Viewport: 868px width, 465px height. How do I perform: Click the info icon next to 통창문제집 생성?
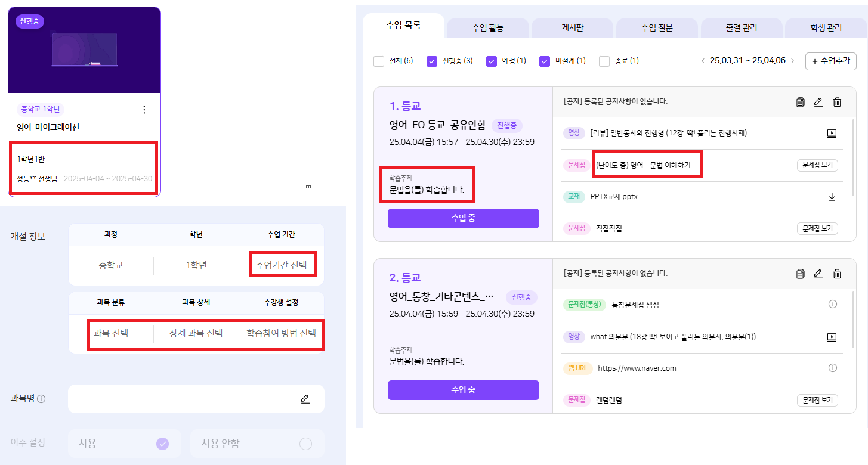click(833, 304)
